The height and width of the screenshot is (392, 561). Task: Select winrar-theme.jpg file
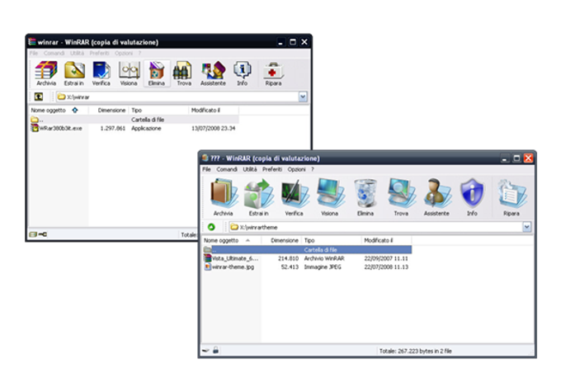[x=229, y=267]
